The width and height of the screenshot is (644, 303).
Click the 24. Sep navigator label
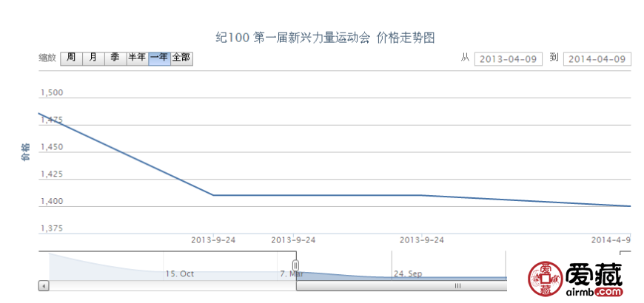click(408, 273)
